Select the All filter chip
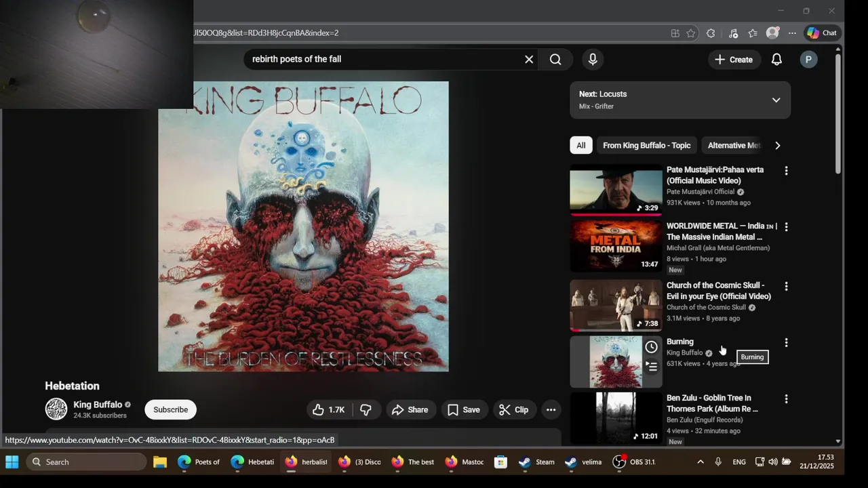Image resolution: width=868 pixels, height=488 pixels. [581, 146]
